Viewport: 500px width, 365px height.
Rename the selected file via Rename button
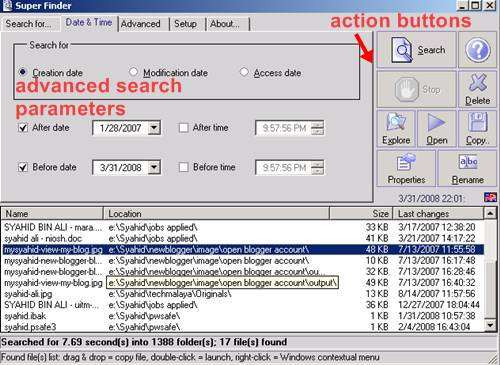coord(467,168)
